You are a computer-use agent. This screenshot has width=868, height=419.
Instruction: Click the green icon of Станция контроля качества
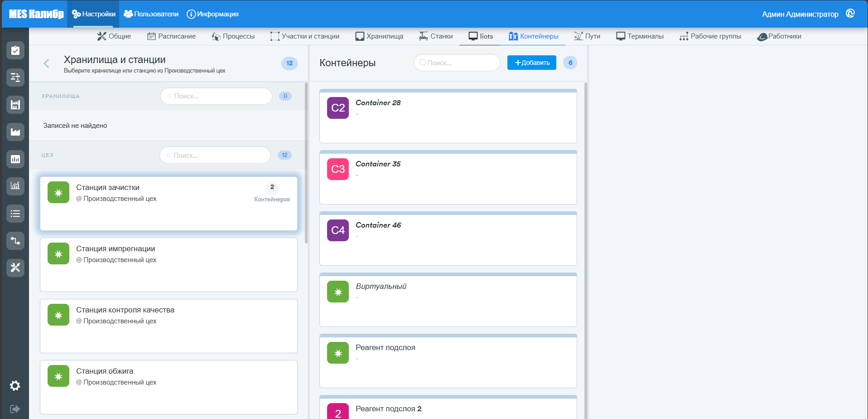[58, 315]
